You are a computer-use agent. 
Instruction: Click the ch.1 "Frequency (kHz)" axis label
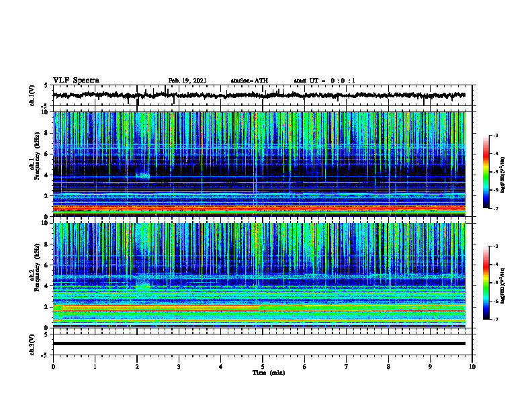pyautogui.click(x=37, y=156)
